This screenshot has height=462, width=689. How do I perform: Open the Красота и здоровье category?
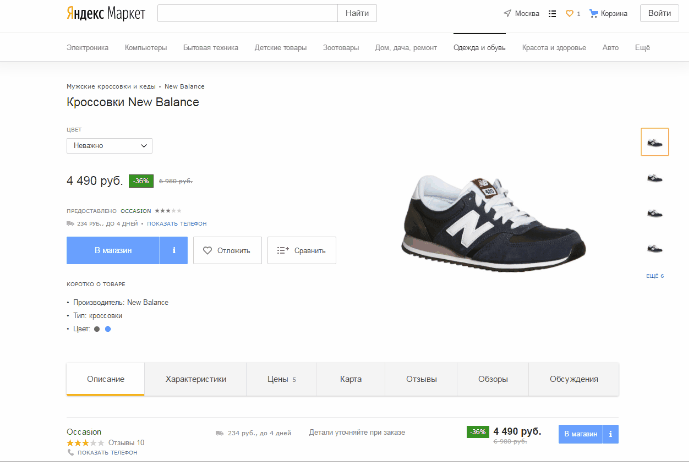[554, 47]
